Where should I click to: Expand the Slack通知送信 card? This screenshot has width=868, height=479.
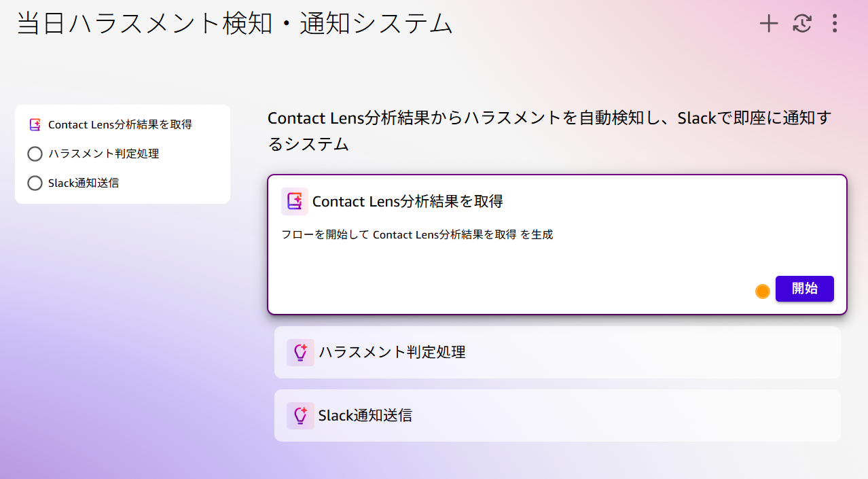coord(557,415)
